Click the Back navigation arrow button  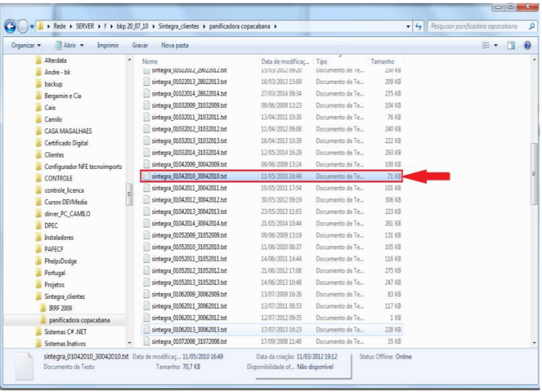pyautogui.click(x=11, y=27)
